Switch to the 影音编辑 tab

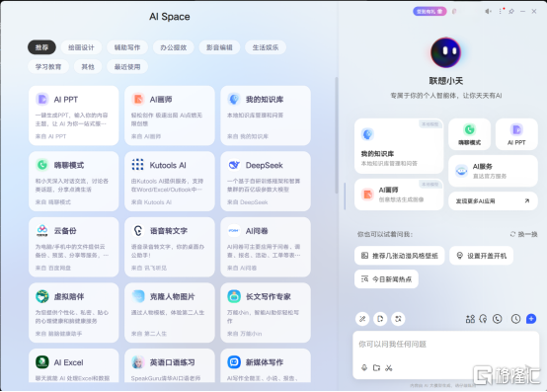(219, 47)
